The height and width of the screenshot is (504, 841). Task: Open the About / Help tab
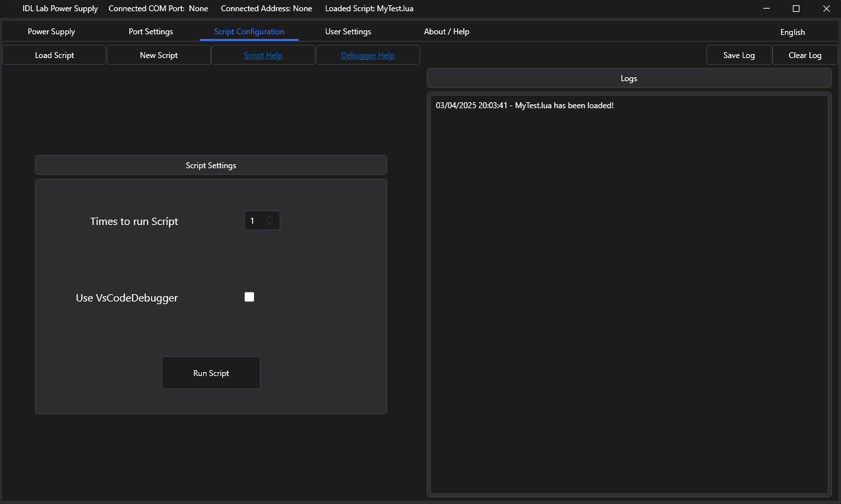tap(447, 32)
